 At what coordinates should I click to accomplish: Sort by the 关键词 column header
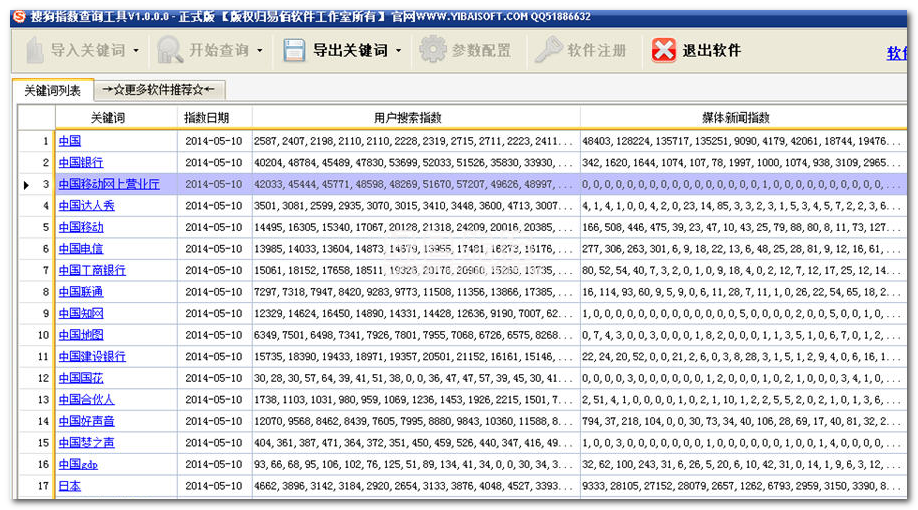(x=116, y=118)
